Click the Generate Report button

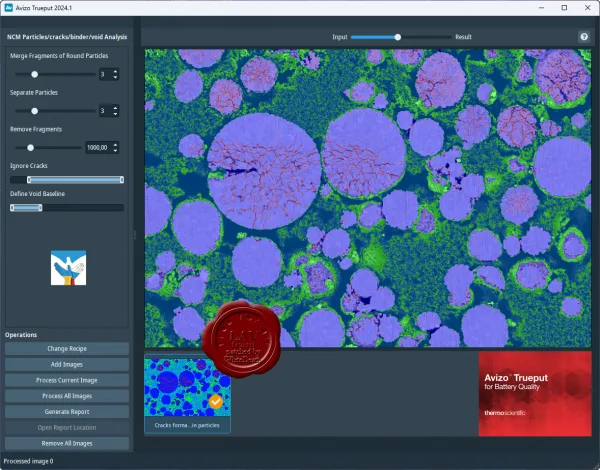(x=67, y=412)
